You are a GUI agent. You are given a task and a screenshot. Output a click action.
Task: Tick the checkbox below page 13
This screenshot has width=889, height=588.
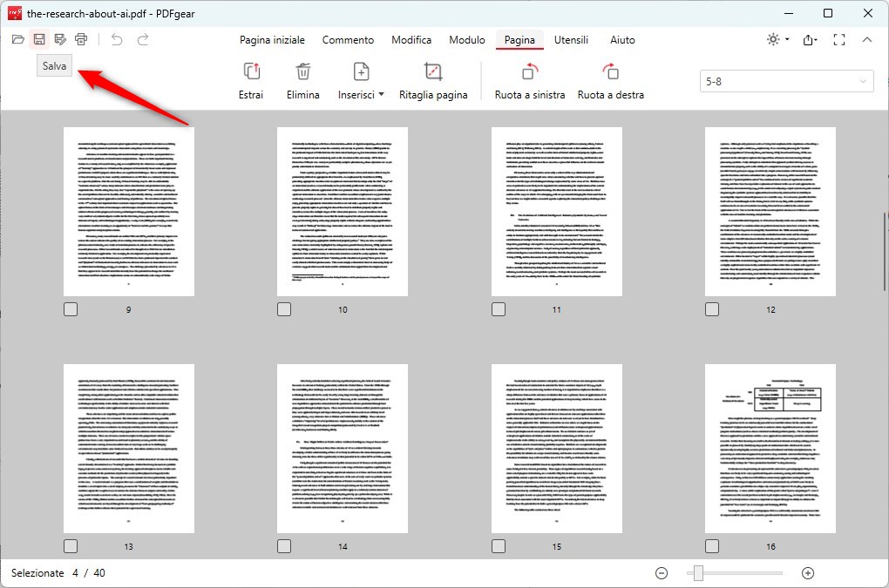click(x=71, y=545)
